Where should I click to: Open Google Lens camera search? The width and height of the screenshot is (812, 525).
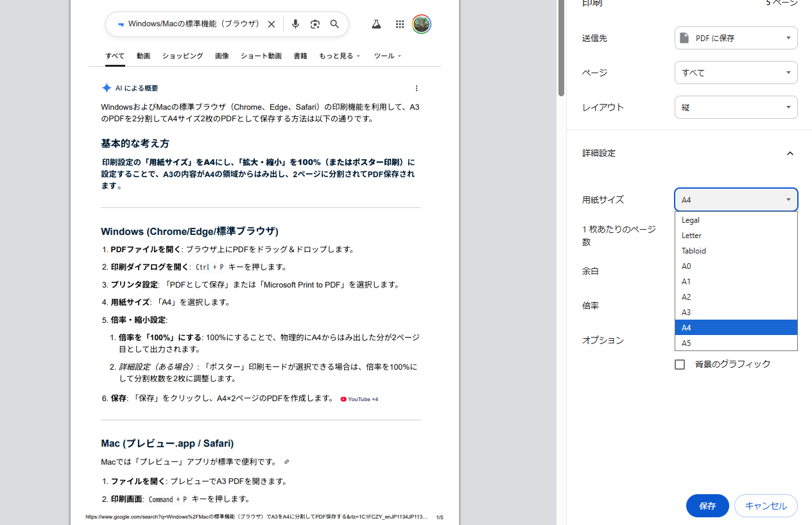tap(315, 24)
